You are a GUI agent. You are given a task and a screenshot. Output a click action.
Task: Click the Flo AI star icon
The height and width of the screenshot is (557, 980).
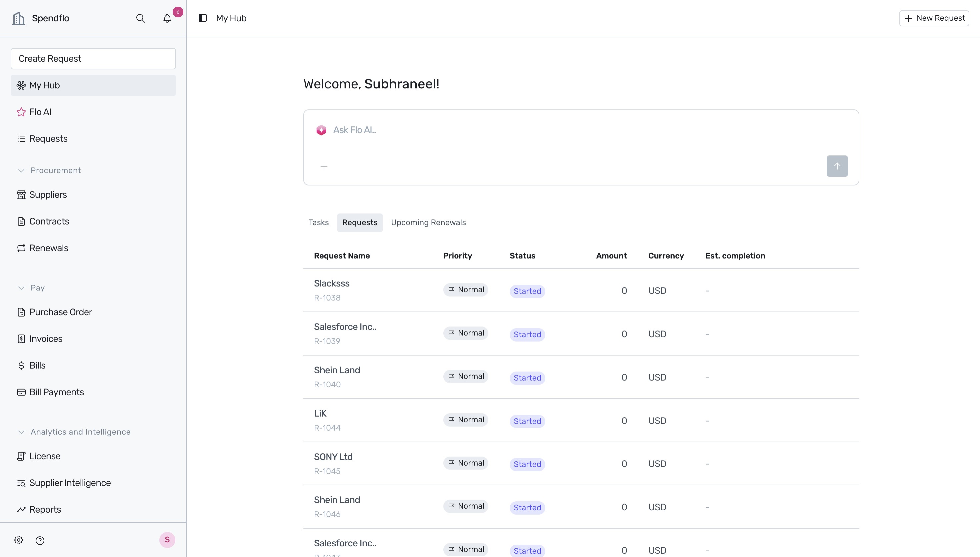tap(21, 112)
